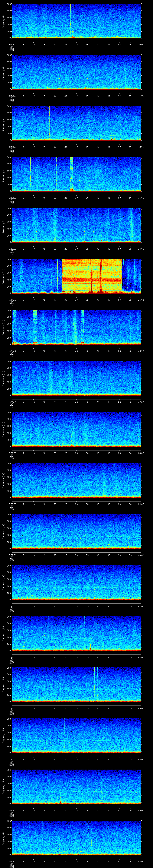153x868 pixels.
Task: Click the 37:00 end time label
Action: point(141,402)
